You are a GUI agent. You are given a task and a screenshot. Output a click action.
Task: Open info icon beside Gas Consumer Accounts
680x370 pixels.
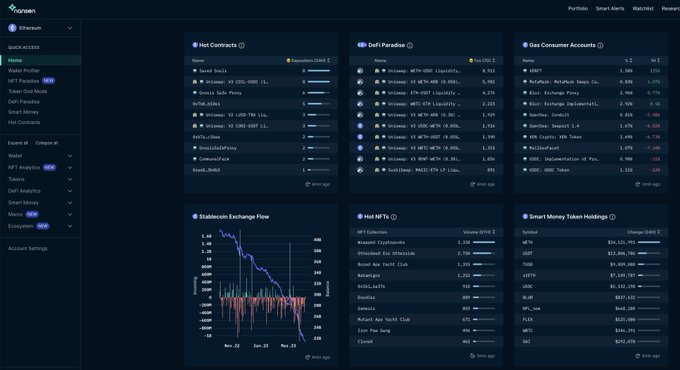click(600, 45)
